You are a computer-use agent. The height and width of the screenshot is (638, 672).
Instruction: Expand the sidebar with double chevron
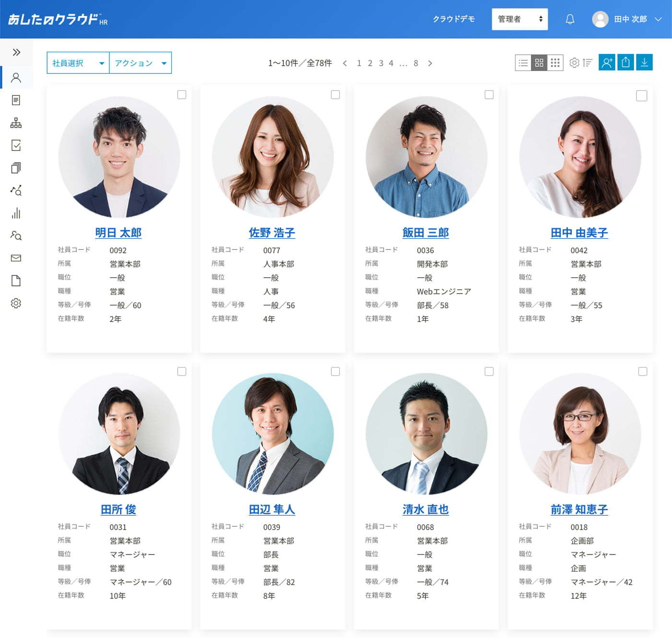point(16,52)
